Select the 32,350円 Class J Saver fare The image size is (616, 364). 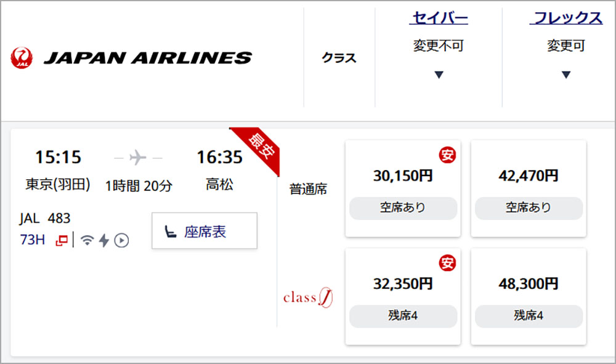point(403,297)
